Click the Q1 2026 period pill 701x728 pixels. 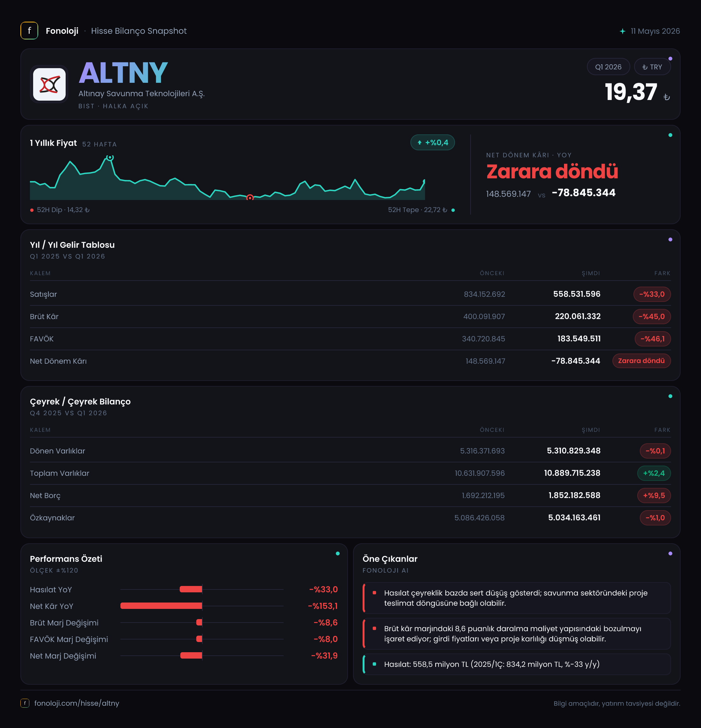(x=608, y=67)
